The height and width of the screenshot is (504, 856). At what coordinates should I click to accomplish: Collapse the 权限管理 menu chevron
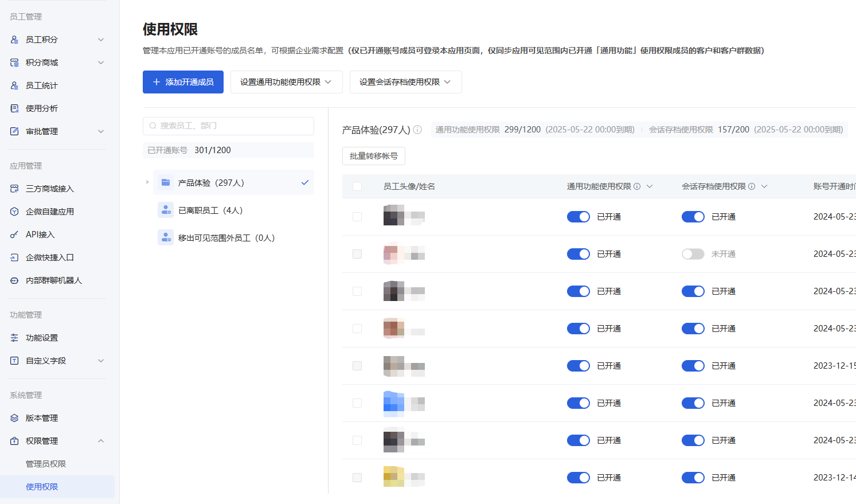coord(101,441)
